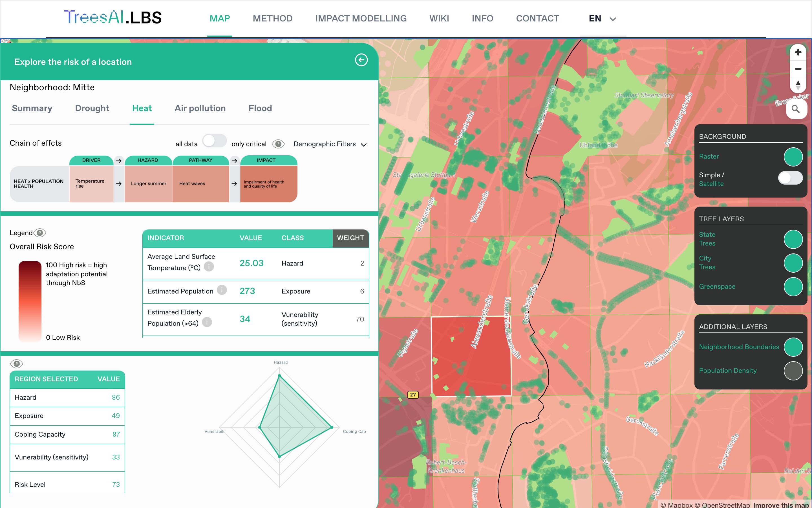Click the elderly population value 34

[x=245, y=319]
